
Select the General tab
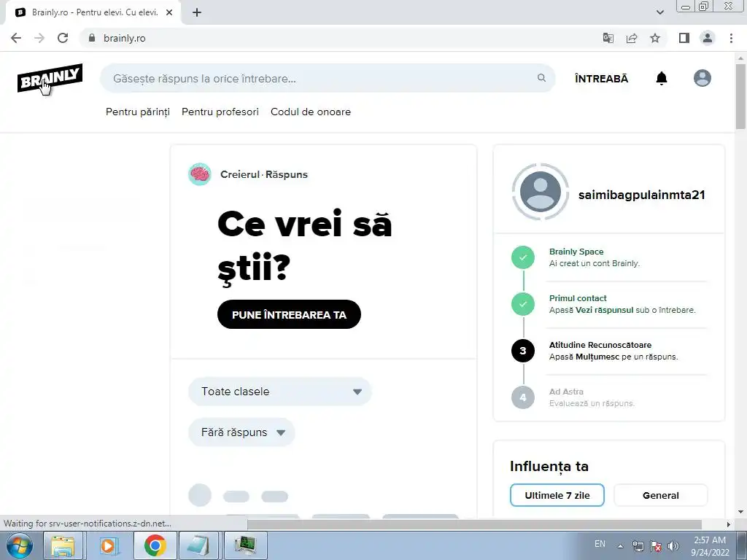click(x=660, y=495)
